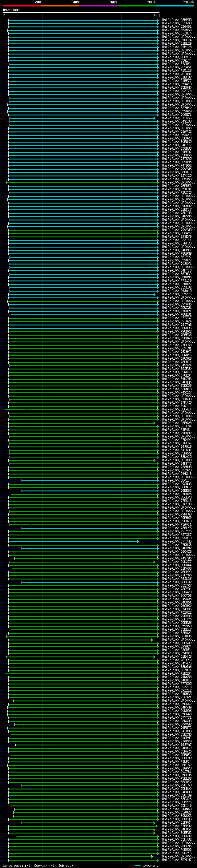Click the query end position 396

point(155,15)
